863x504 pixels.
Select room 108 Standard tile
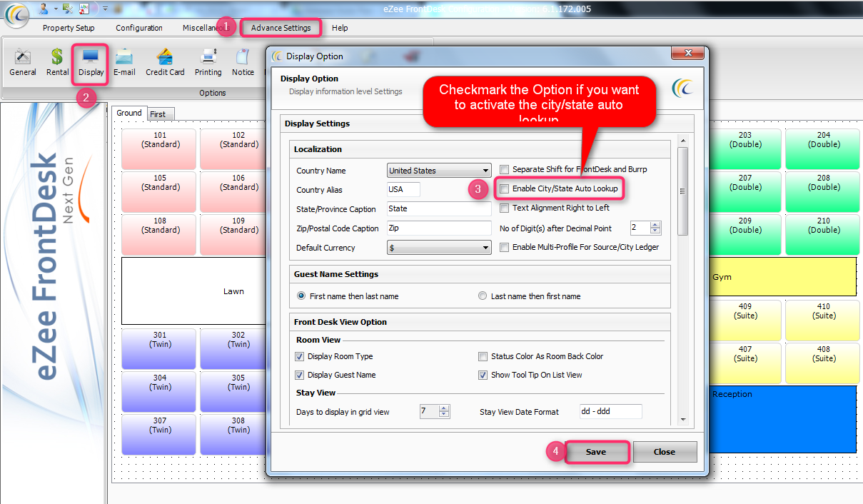pyautogui.click(x=159, y=234)
